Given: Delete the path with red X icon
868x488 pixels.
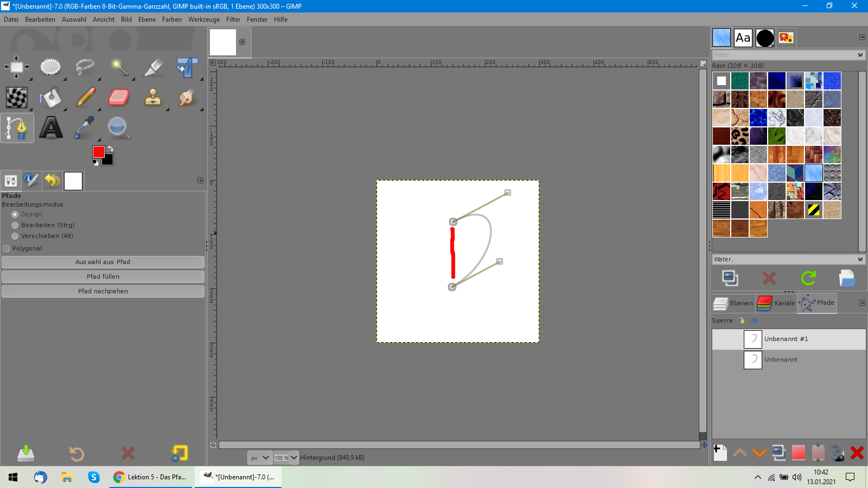Looking at the screenshot, I should (857, 453).
